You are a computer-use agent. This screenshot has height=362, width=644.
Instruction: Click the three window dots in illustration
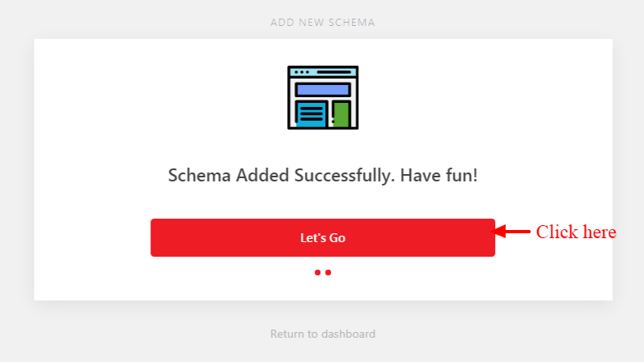point(302,72)
